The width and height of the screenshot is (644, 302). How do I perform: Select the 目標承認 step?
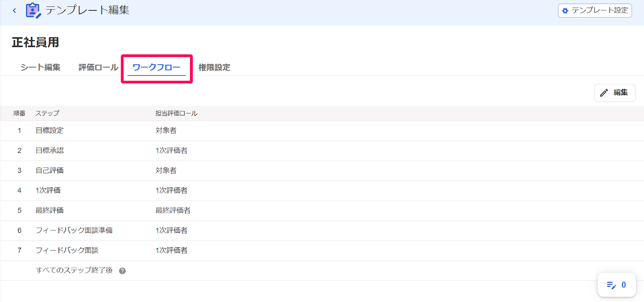click(x=50, y=151)
